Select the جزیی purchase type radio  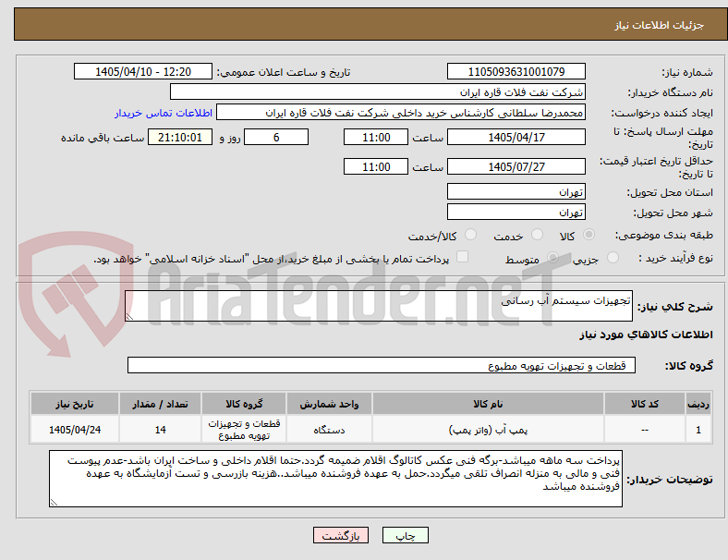[613, 257]
